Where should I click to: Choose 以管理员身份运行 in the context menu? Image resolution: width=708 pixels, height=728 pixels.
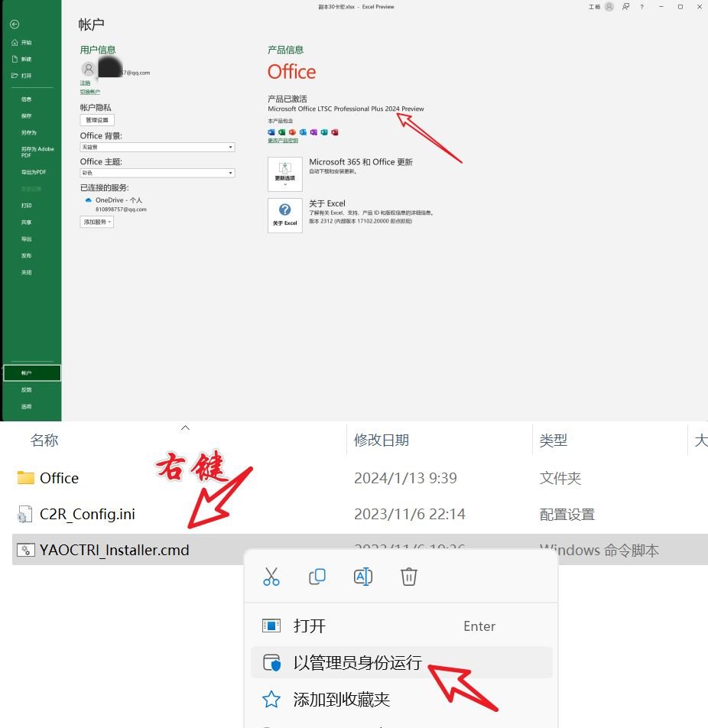401,662
